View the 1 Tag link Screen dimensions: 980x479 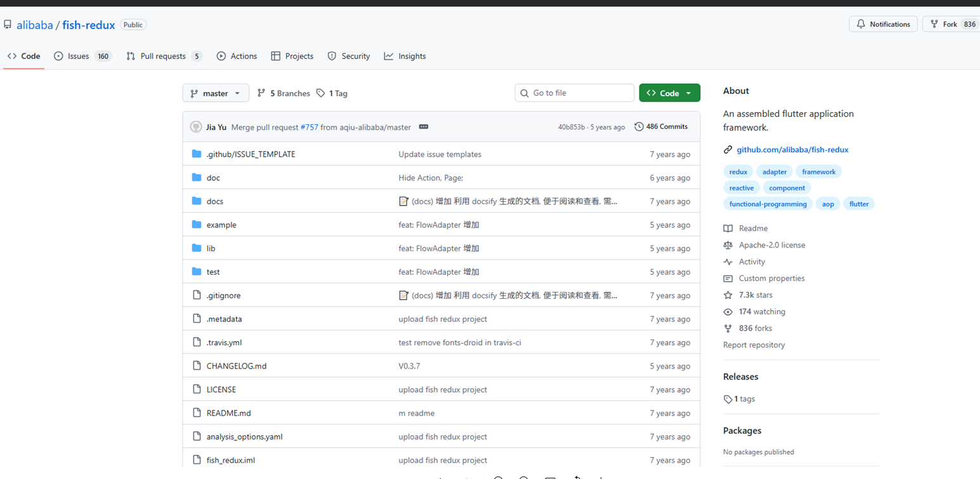coord(332,93)
